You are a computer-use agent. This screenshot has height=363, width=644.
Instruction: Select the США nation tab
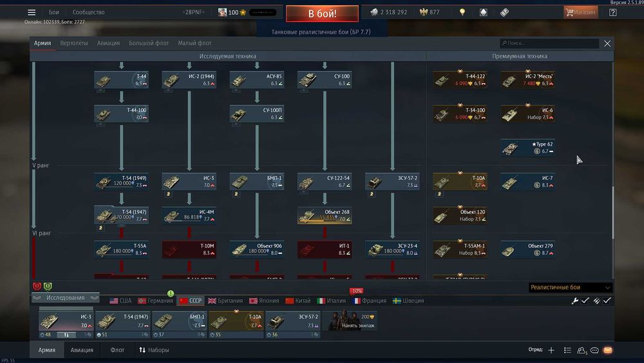tap(121, 301)
